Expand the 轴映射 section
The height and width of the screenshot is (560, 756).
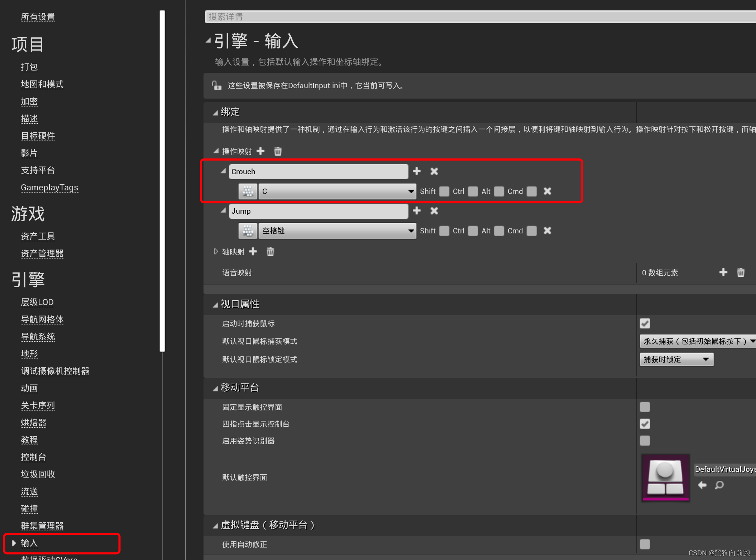[216, 251]
